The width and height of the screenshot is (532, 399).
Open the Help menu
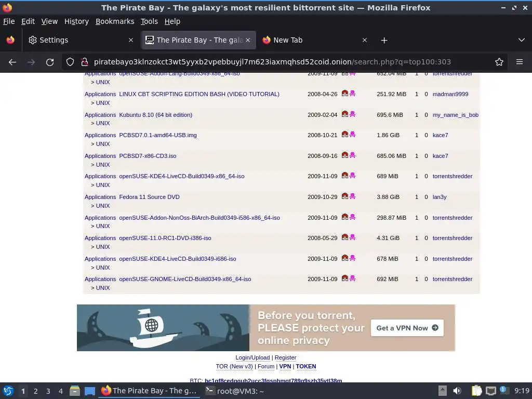(172, 21)
